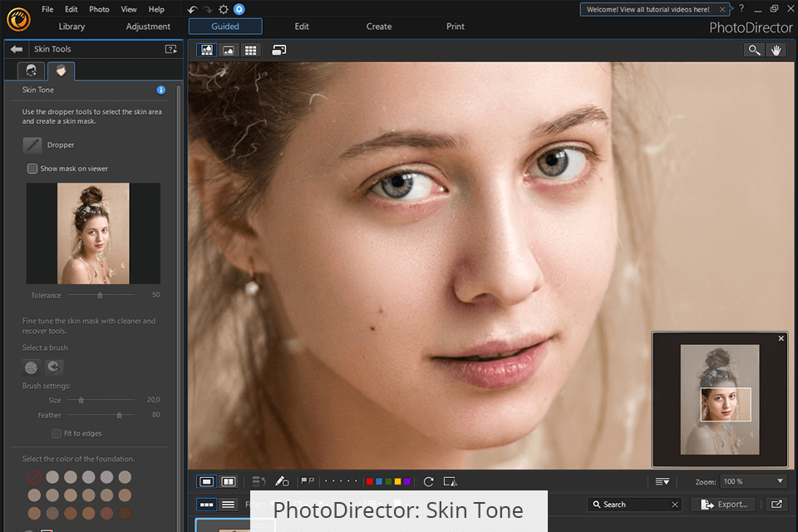Click the back arrow beside Skin Tools
The image size is (798, 532).
[x=17, y=49]
